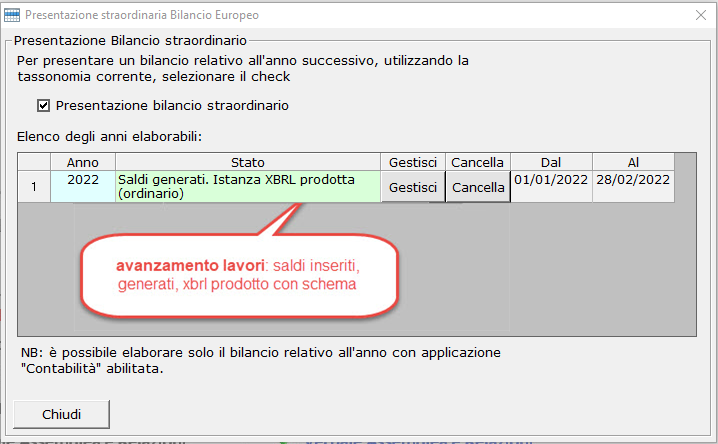Click the Al column header
Screen dimensions: 718x444
click(633, 161)
